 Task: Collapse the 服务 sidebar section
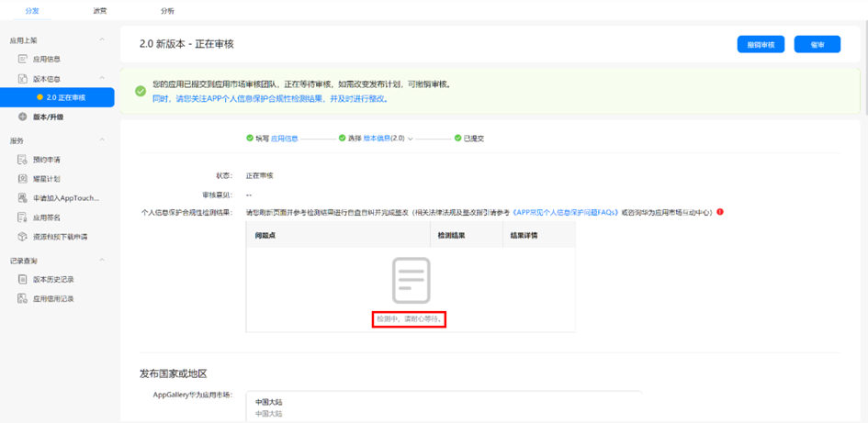click(x=102, y=140)
